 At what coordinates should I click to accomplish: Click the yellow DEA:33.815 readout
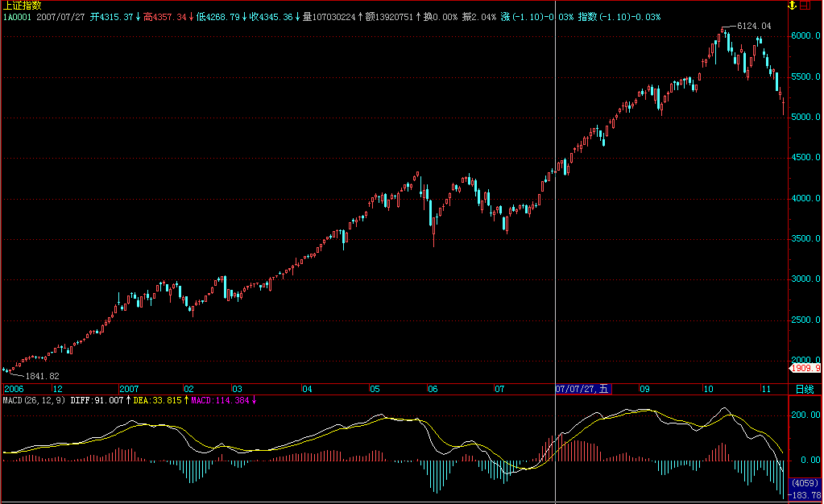click(x=159, y=399)
